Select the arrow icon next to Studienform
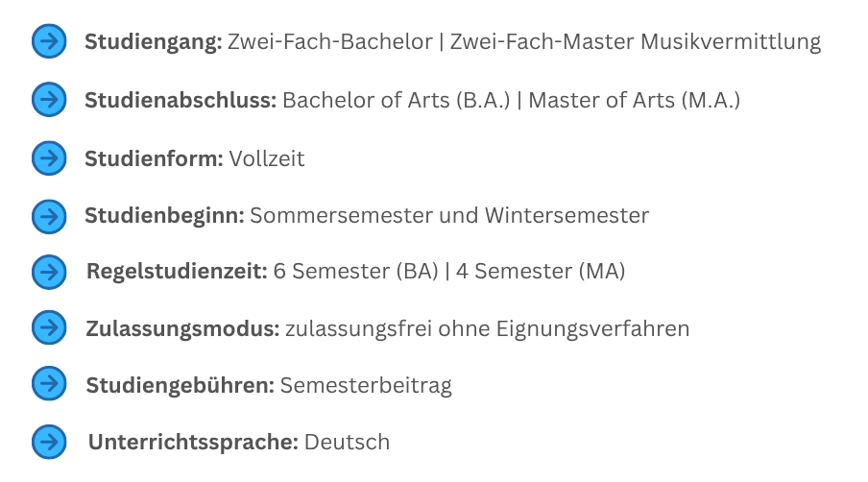This screenshot has width=868, height=482. 49,158
